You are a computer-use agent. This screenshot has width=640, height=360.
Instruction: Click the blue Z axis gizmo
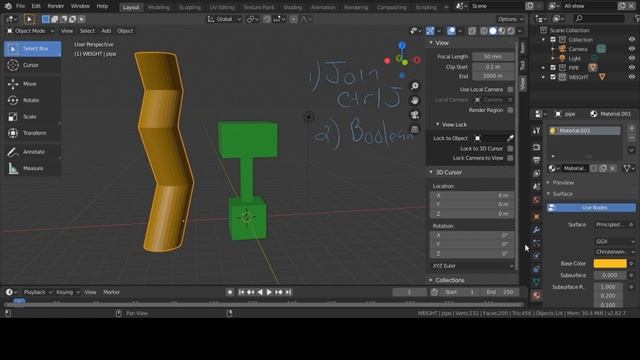click(402, 45)
